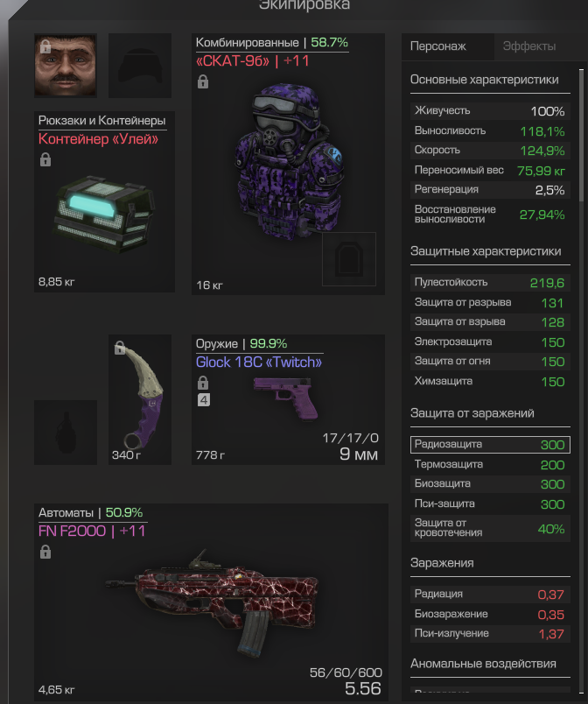
Task: Click the character face portrait
Action: [66, 65]
